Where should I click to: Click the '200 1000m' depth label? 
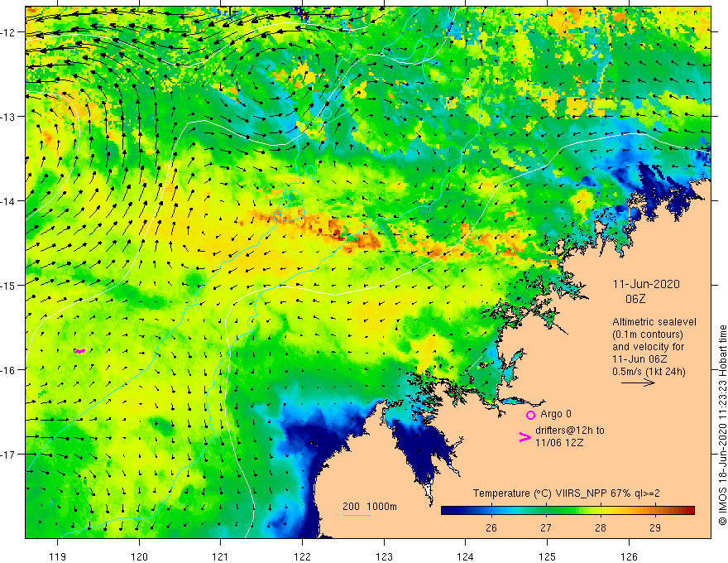pos(370,507)
